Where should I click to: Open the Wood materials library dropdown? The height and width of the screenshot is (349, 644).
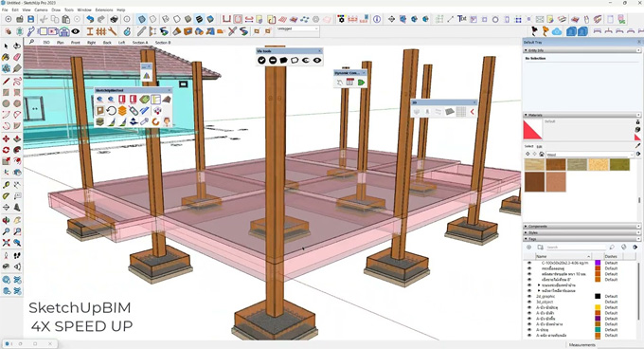(589, 155)
